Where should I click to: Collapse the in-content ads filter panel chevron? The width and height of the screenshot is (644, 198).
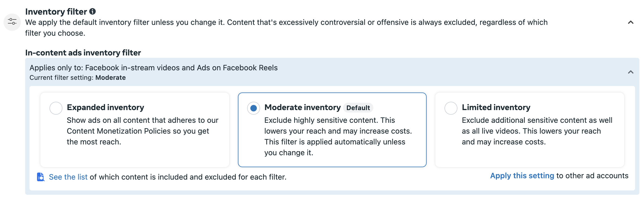(630, 72)
